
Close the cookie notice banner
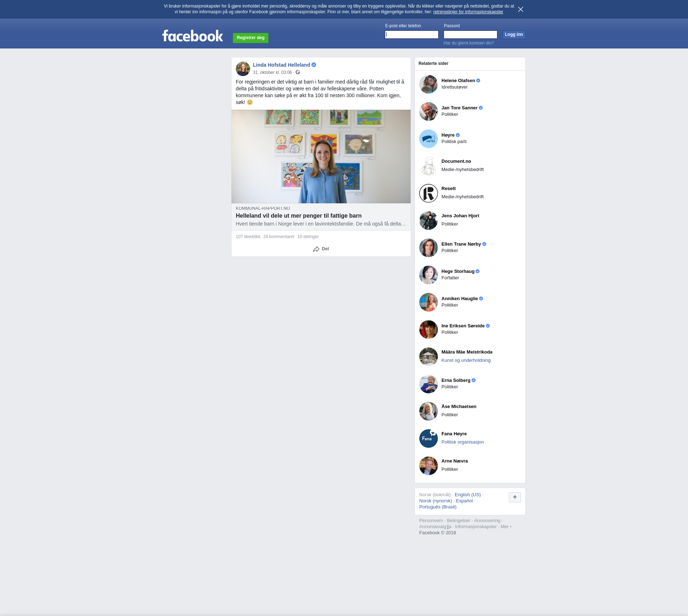(x=521, y=9)
